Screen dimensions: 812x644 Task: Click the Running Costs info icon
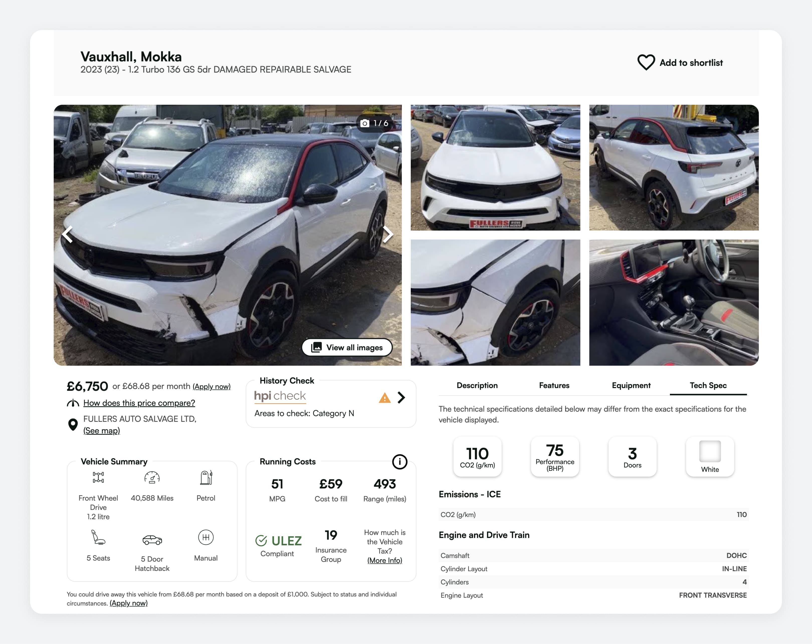399,461
